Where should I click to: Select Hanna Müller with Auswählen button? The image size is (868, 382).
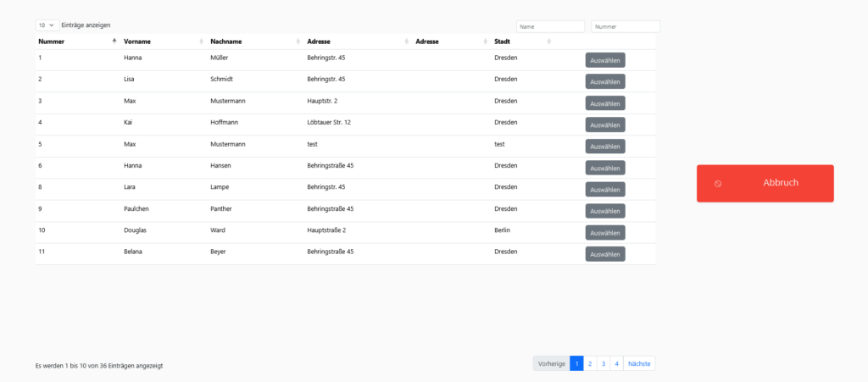(x=604, y=60)
